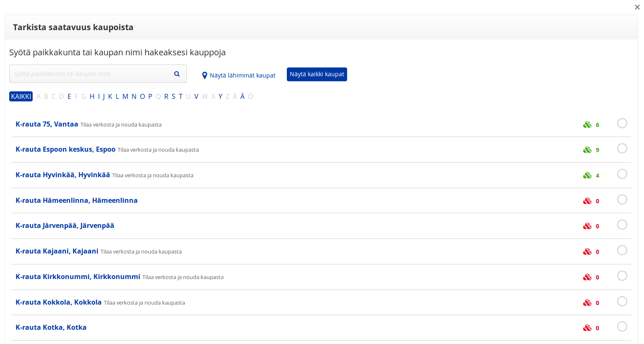Filter stores by letter H
This screenshot has height=344, width=644.
coord(92,96)
